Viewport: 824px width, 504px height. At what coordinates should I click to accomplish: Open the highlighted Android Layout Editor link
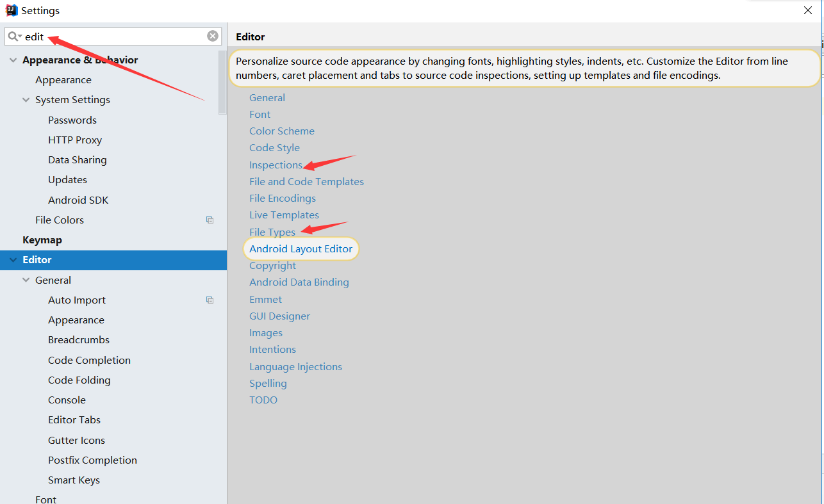point(301,249)
